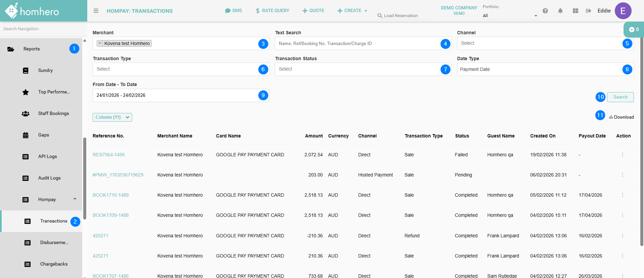Screen dimensions: 644x278
Task: Open the Create dropdown menu
Action: pyautogui.click(x=352, y=11)
